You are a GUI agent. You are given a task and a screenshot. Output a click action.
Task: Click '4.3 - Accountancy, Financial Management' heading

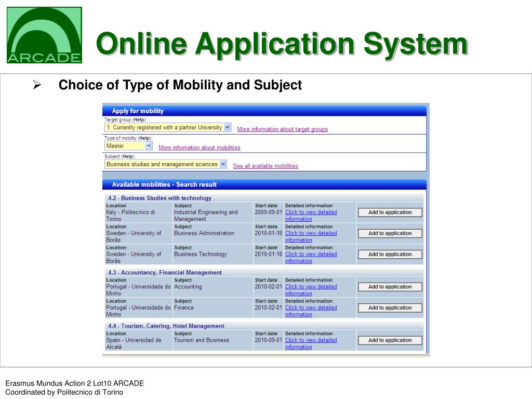coord(165,272)
